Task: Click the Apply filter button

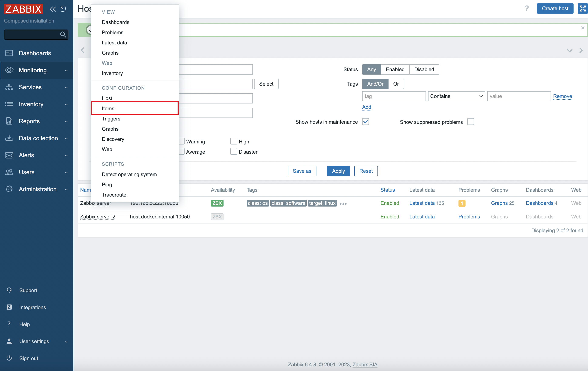Action: click(338, 171)
